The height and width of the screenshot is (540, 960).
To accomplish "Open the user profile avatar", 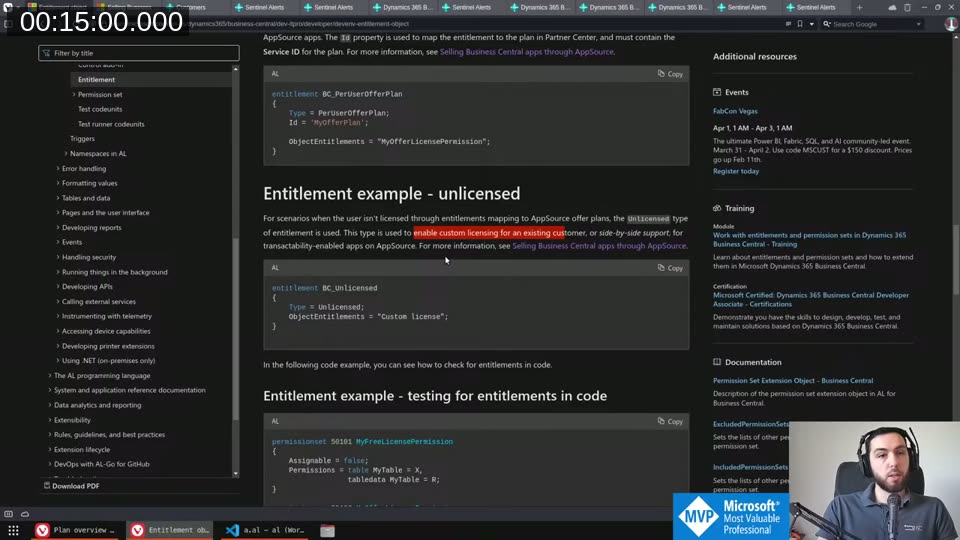I will pyautogui.click(x=951, y=24).
